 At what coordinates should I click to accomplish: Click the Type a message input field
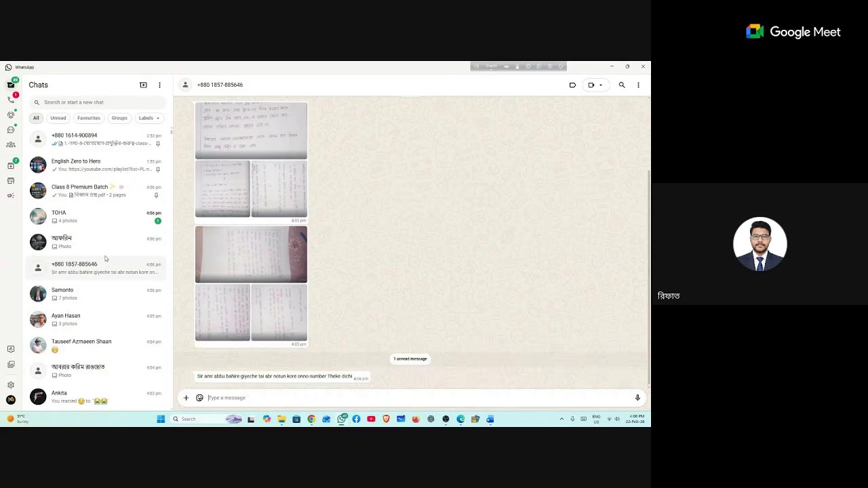418,398
